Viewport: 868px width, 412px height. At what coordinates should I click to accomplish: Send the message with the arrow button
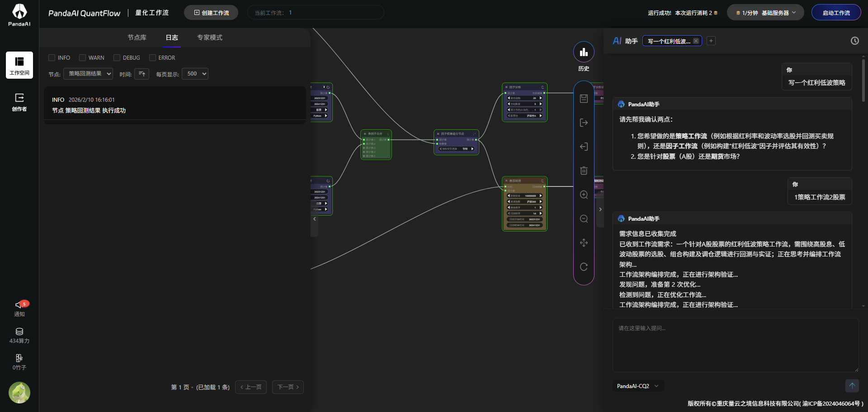point(852,386)
